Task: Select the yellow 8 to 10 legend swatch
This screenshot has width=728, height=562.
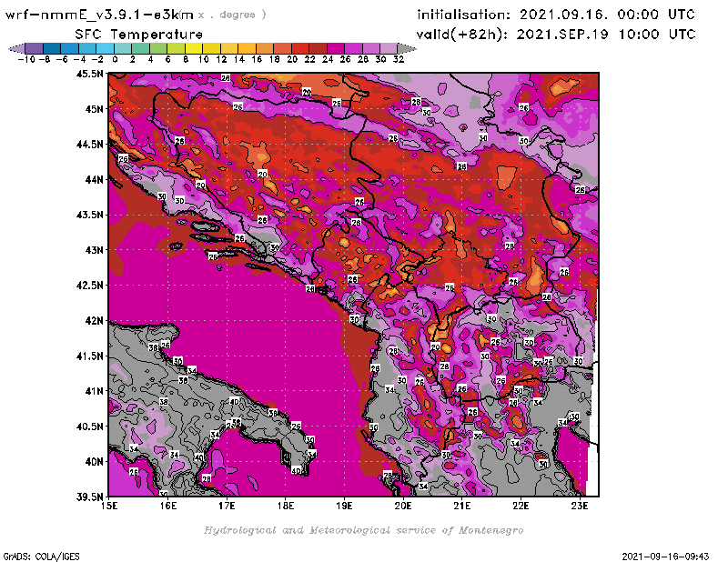Action: 194,48
